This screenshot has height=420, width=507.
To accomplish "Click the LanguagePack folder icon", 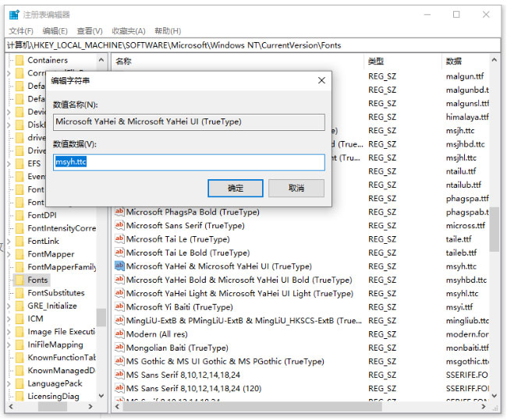I will pyautogui.click(x=19, y=383).
